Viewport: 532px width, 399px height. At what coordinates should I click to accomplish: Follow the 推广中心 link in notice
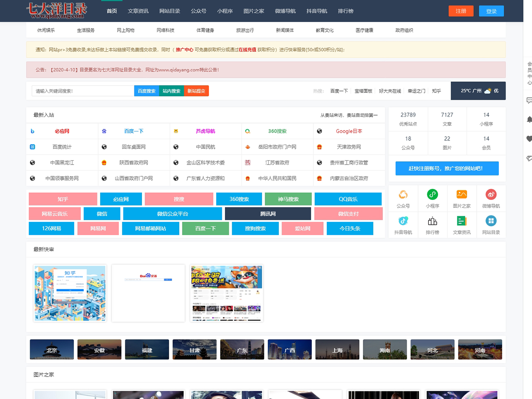coord(184,49)
